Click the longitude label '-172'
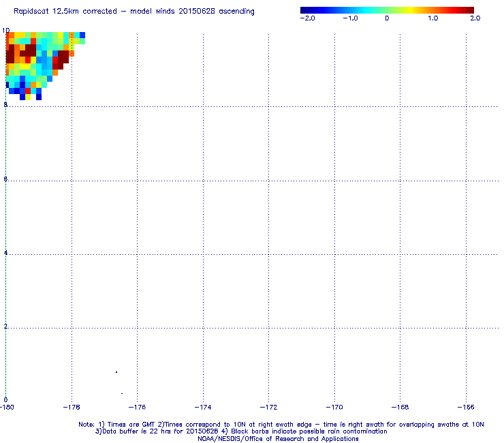 (x=269, y=408)
